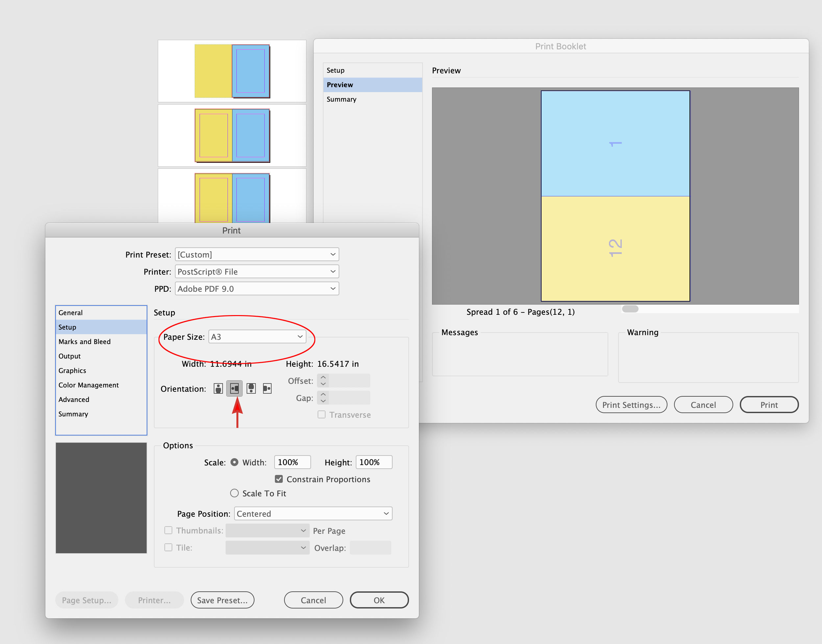Select reverse landscape orientation
This screenshot has width=822, height=644.
(267, 388)
